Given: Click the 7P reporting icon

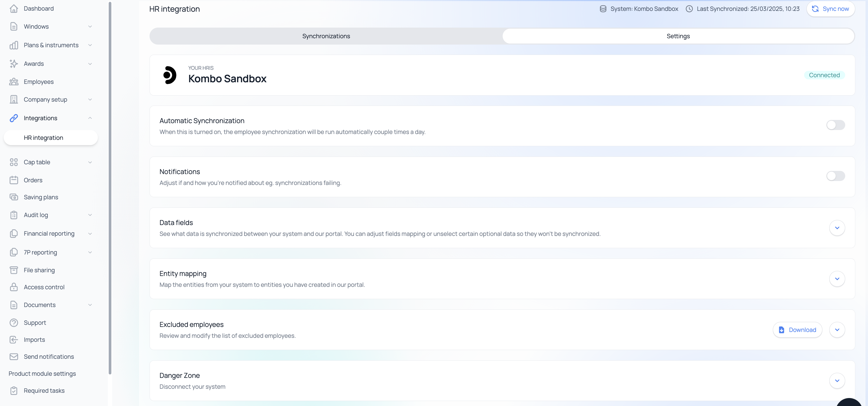Looking at the screenshot, I should (14, 252).
